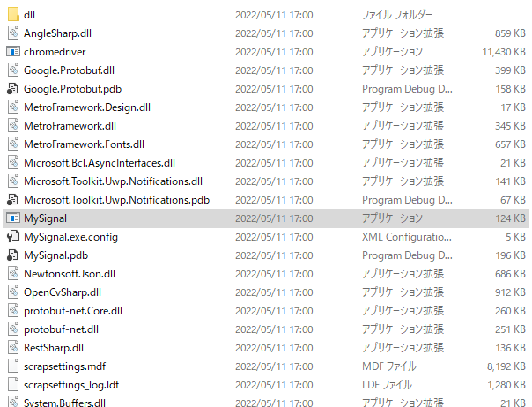Select the Newtonsoft.Json.dll icon
532x407 pixels.
click(13, 274)
